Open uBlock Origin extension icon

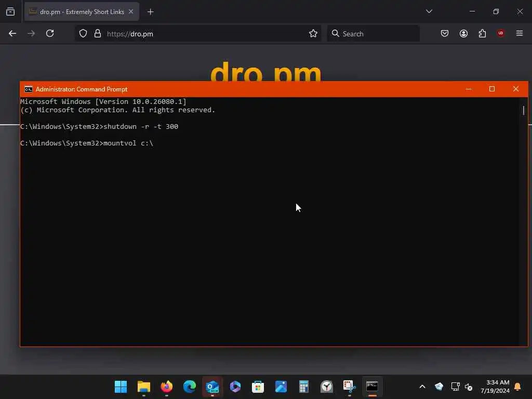click(x=500, y=33)
